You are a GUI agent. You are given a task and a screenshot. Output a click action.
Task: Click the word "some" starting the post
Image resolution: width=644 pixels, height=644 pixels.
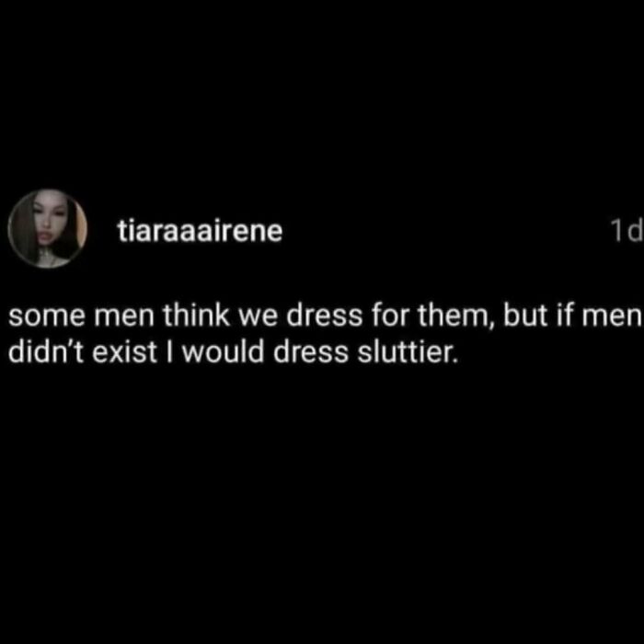pos(46,317)
